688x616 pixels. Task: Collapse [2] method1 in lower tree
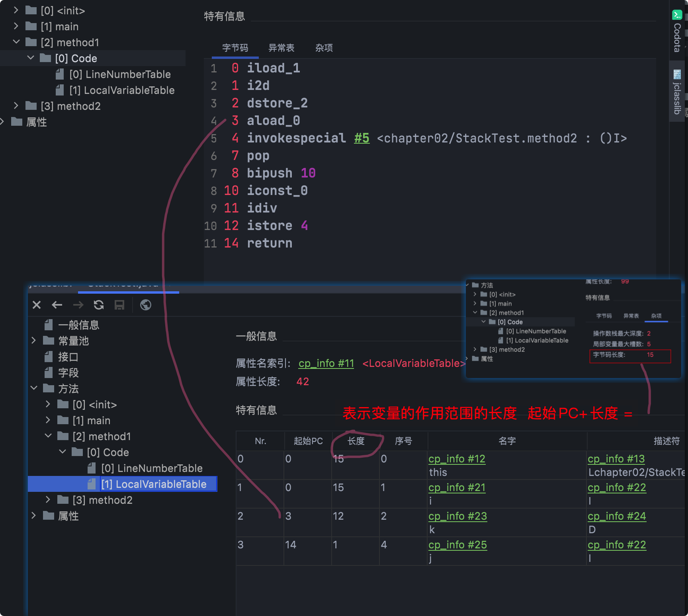click(48, 436)
